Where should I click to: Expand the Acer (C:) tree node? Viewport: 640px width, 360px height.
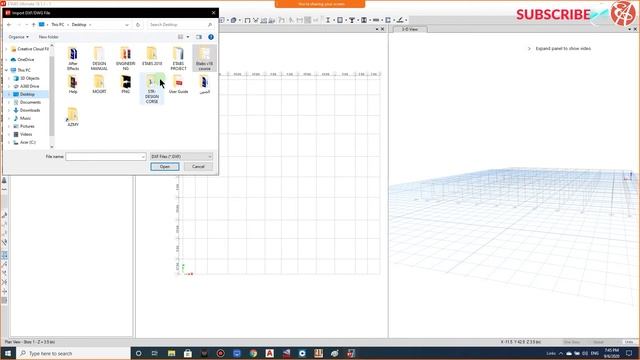coord(9,142)
